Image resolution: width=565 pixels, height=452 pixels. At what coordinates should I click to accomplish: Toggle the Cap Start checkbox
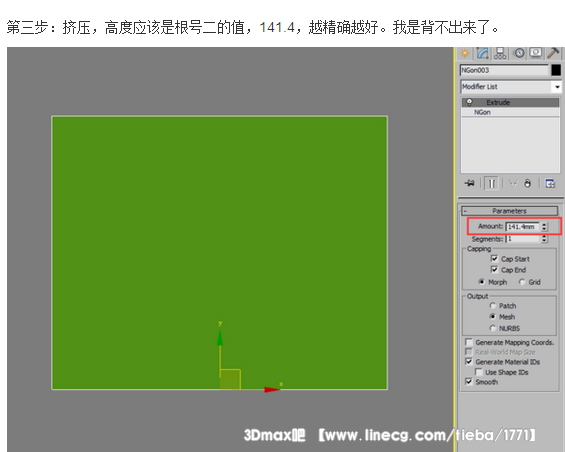pos(494,258)
